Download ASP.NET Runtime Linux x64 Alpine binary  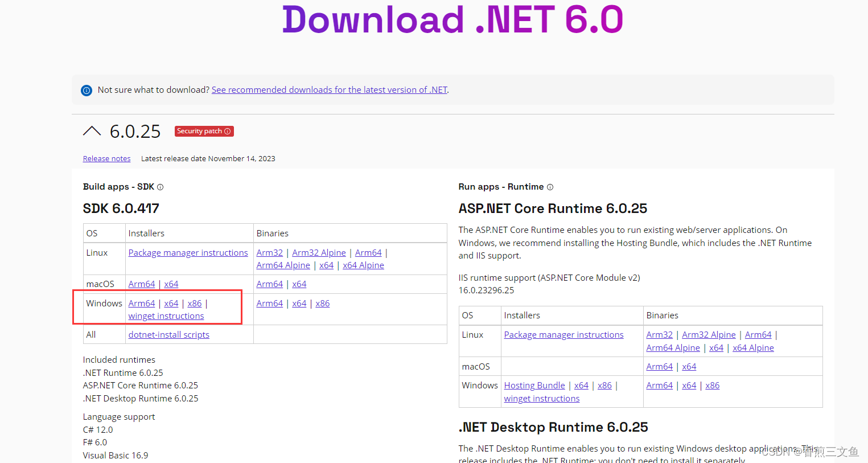pos(753,348)
